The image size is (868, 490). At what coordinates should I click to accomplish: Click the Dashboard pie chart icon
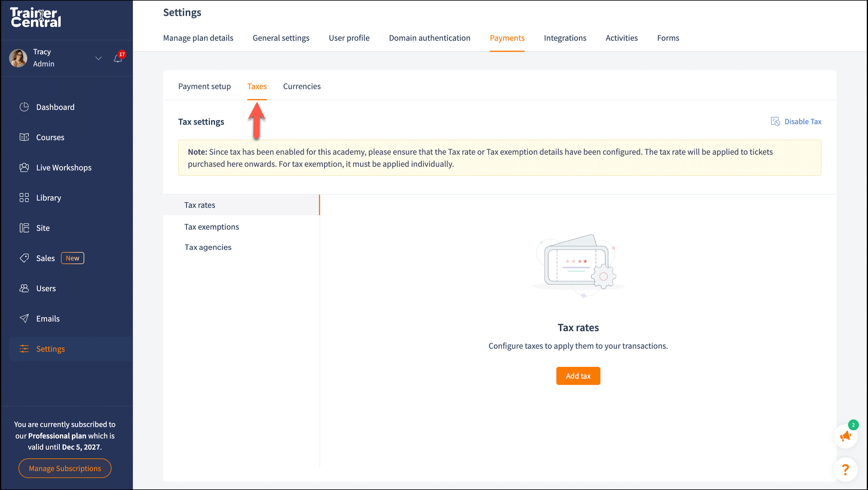pyautogui.click(x=24, y=107)
